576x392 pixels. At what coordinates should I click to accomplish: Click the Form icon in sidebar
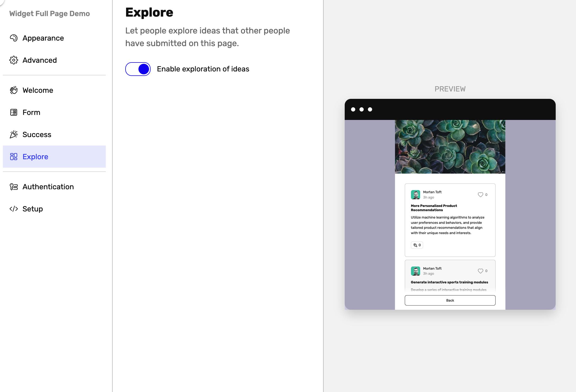point(14,112)
